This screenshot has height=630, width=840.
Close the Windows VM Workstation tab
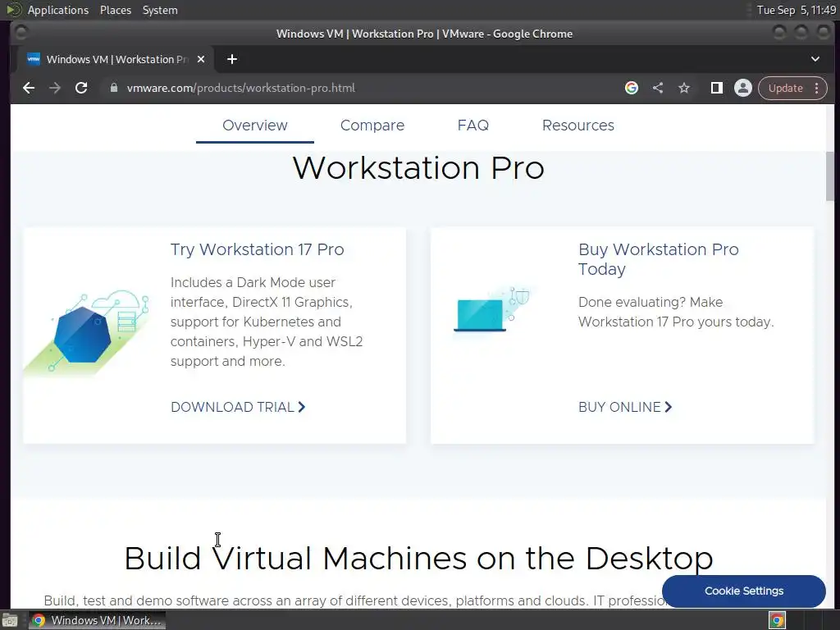pos(201,59)
